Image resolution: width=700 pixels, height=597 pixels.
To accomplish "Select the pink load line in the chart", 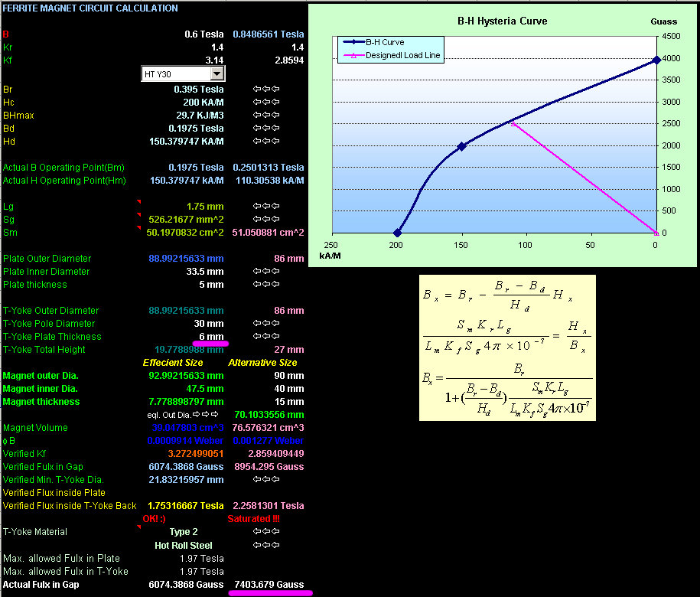I will point(581,176).
